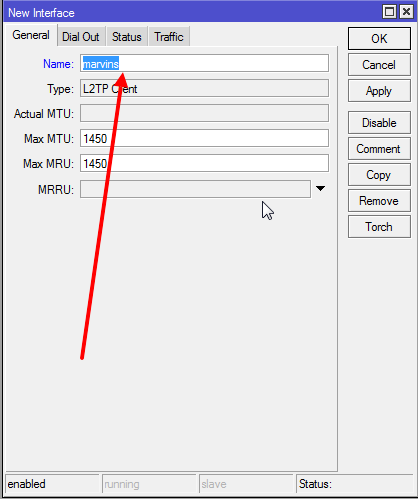Screen dimensions: 418x499
Task: Cancel the new interface dialog
Action: [379, 65]
